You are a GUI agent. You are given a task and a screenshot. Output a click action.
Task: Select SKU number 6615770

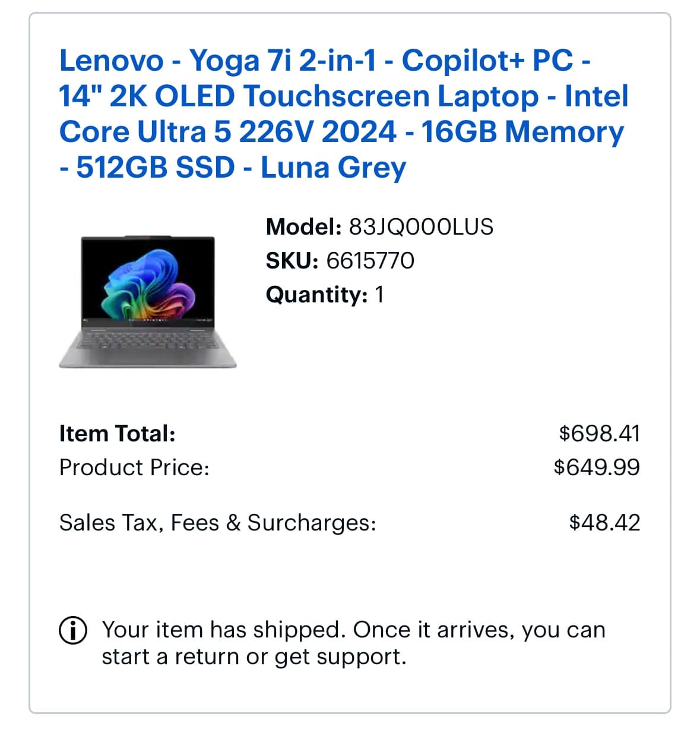[x=370, y=261]
